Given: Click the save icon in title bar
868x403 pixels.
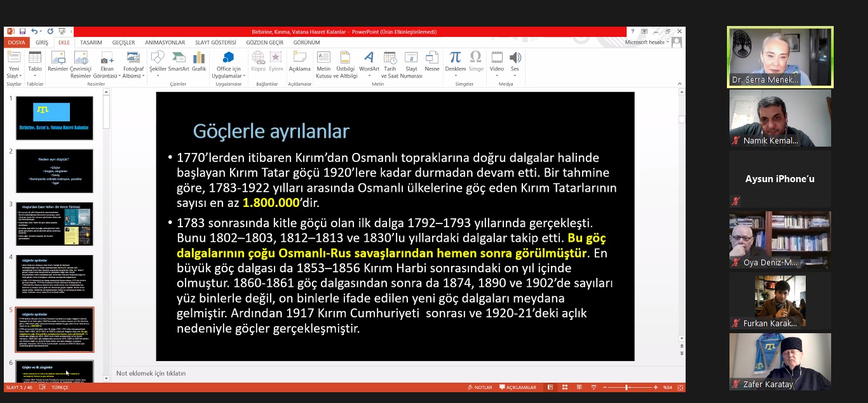Looking at the screenshot, I should tap(23, 32).
